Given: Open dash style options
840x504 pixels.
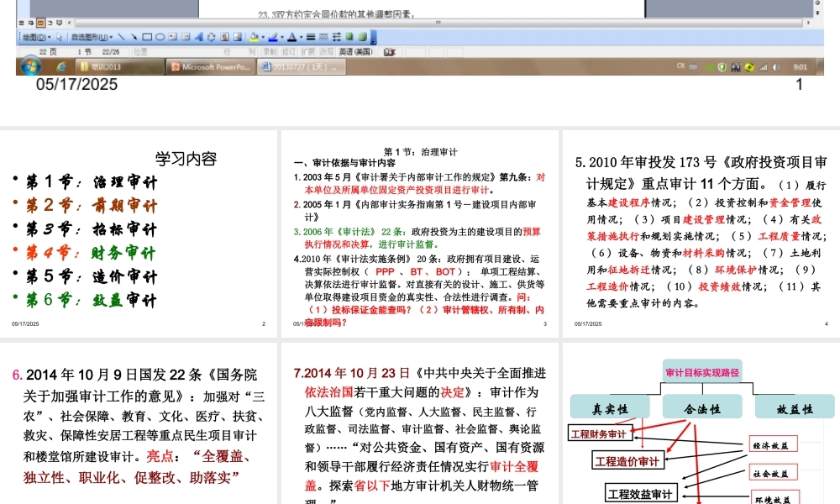Looking at the screenshot, I should pyautogui.click(x=323, y=37).
